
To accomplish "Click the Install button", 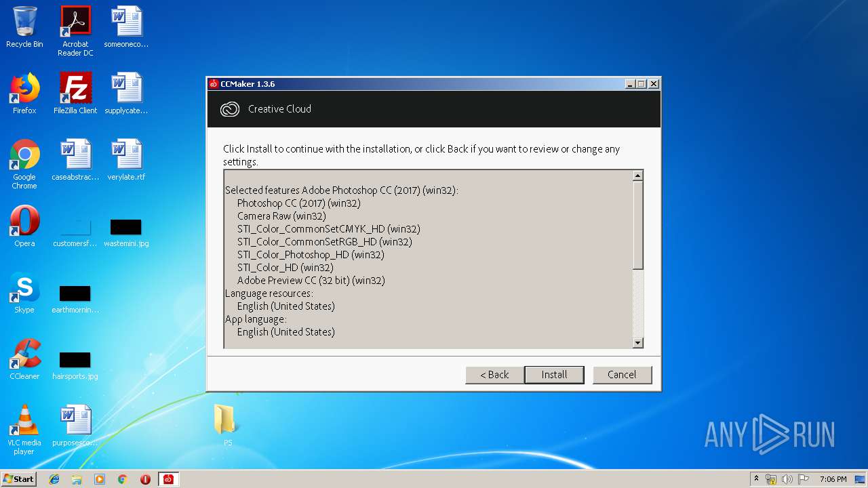I will pyautogui.click(x=554, y=375).
